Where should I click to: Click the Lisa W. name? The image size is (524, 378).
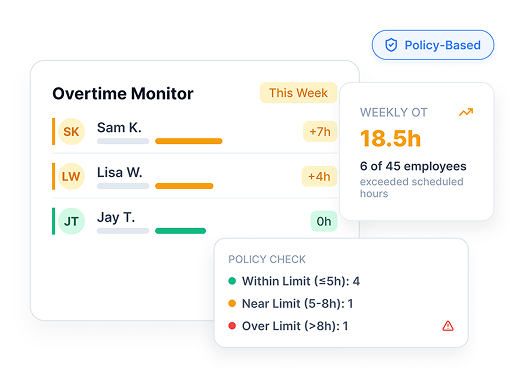click(x=120, y=172)
